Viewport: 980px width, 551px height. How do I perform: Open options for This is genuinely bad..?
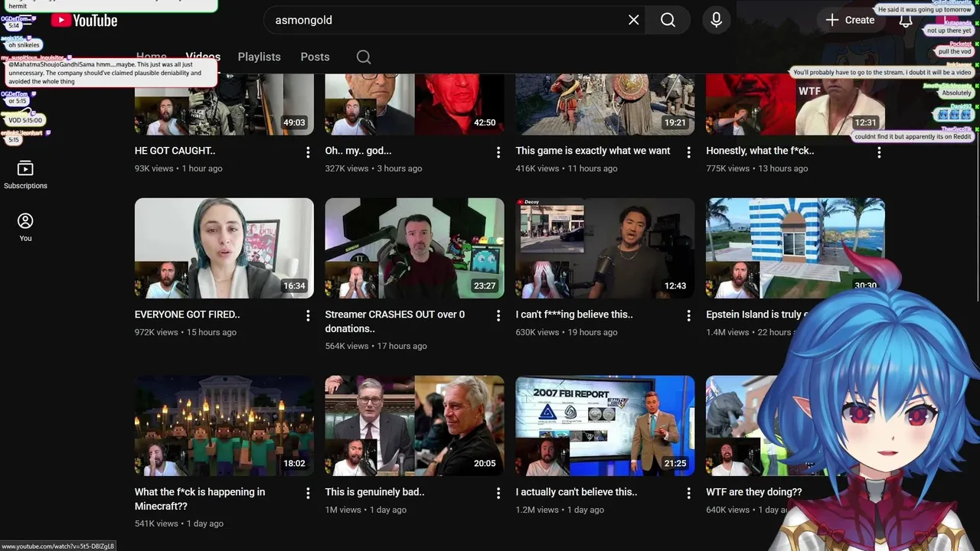pos(498,493)
